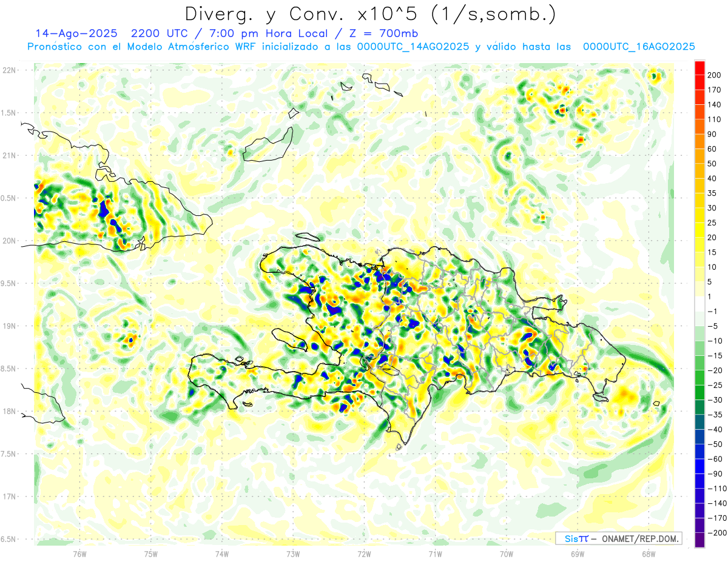728x562 pixels.
Task: Click the positive "60" colorbar label
Action: 713,149
